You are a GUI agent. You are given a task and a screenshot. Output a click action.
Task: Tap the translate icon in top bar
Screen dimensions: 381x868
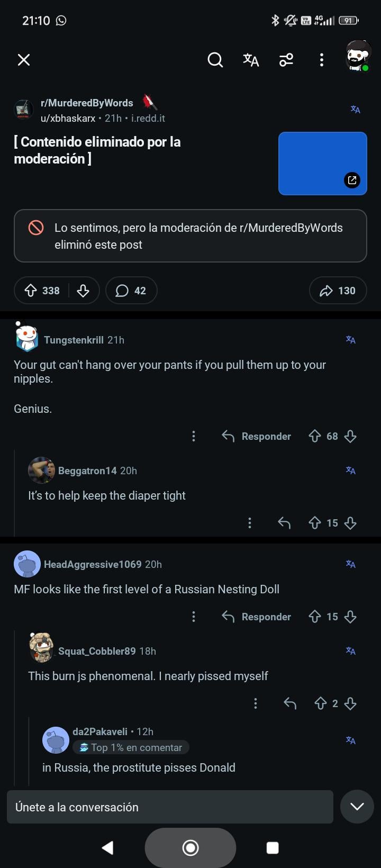(251, 60)
